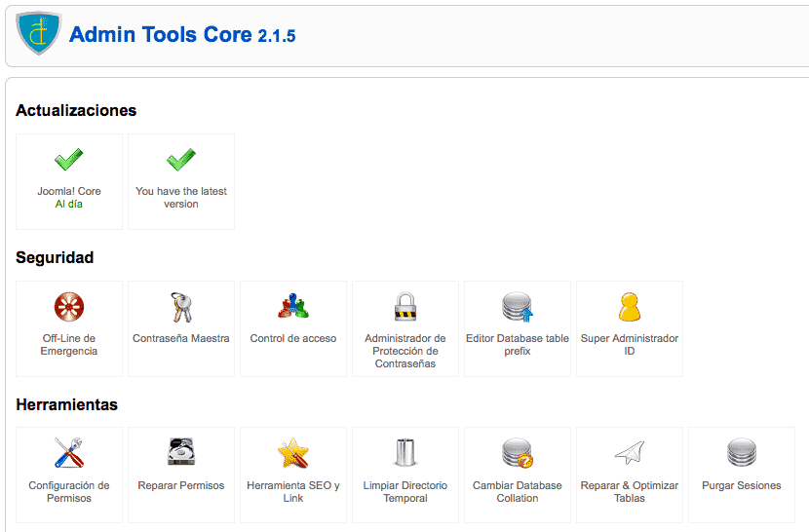Open Super Administrador ID user icon

630,307
